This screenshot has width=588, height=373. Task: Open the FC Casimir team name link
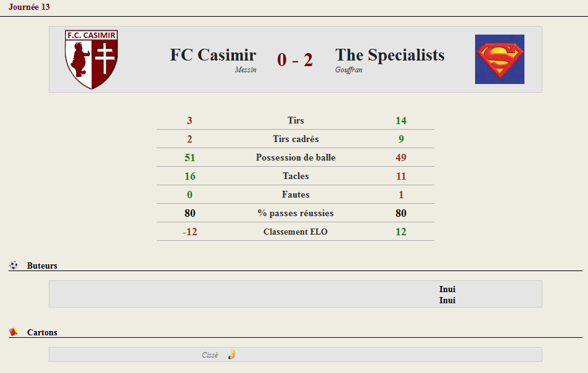click(213, 55)
